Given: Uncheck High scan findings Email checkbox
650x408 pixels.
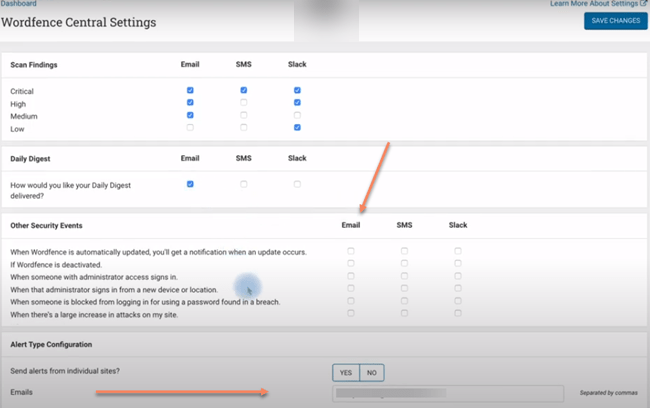Looking at the screenshot, I should point(190,102).
